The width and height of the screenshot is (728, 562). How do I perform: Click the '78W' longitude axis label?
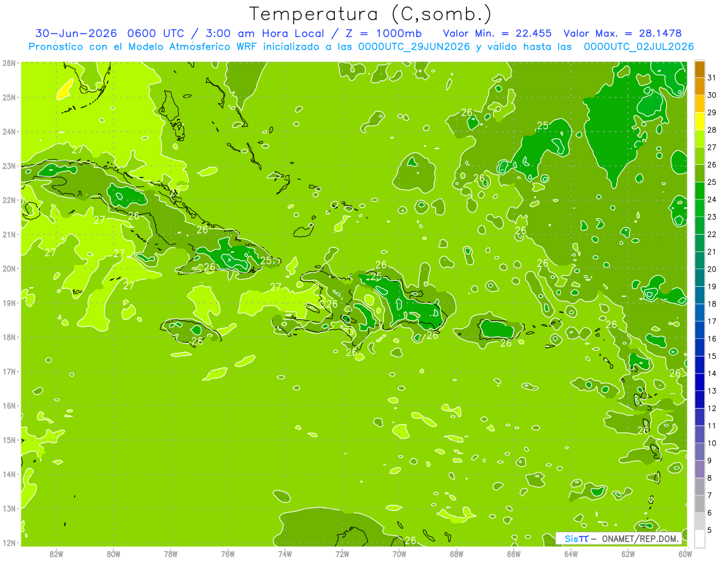pyautogui.click(x=170, y=554)
